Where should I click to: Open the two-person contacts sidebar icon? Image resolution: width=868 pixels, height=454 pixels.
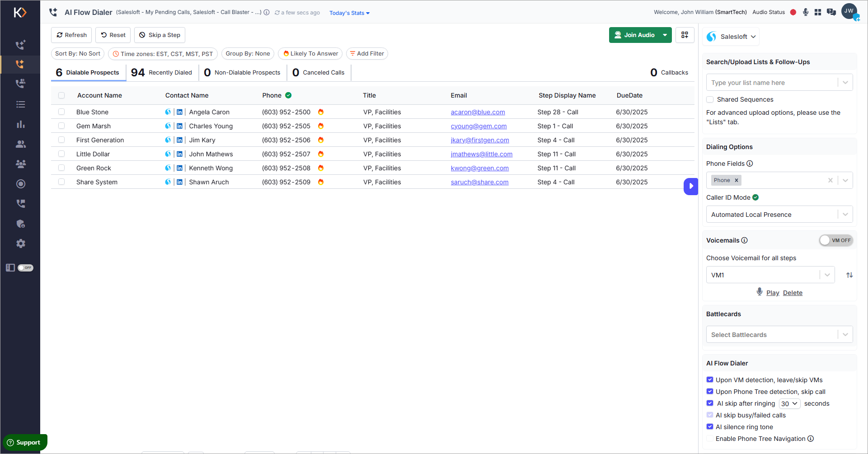(20, 144)
